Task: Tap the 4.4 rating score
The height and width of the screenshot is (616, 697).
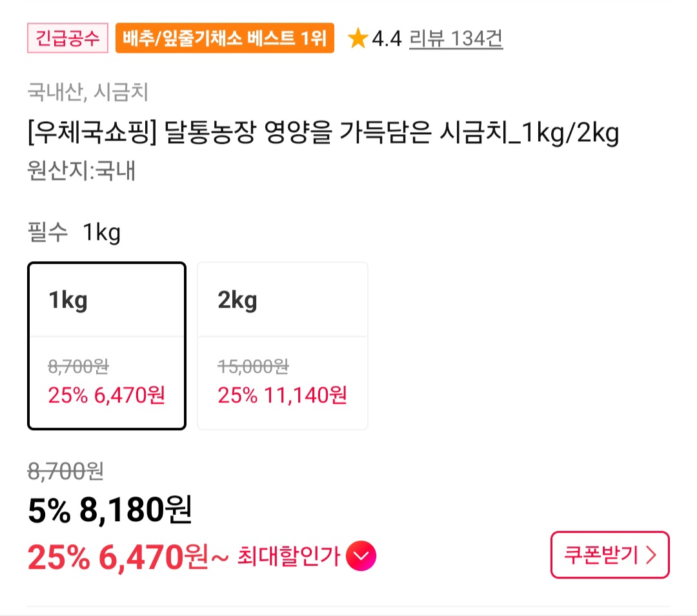Action: (x=387, y=40)
